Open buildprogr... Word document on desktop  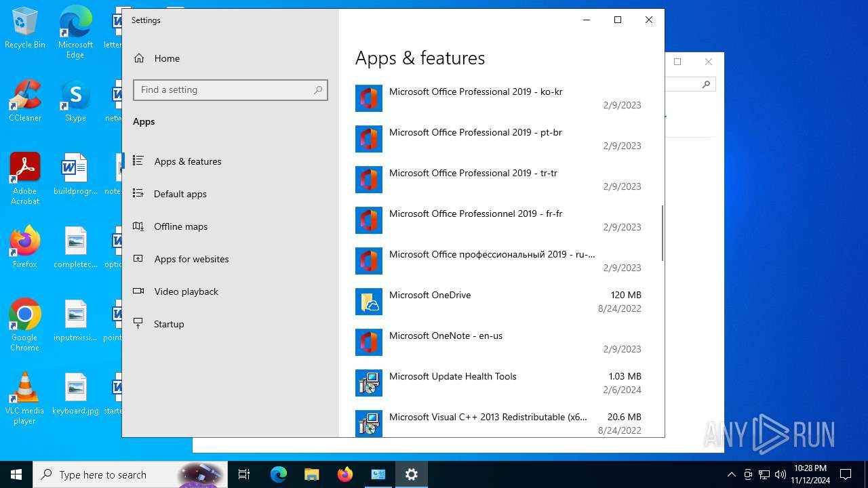(x=75, y=174)
